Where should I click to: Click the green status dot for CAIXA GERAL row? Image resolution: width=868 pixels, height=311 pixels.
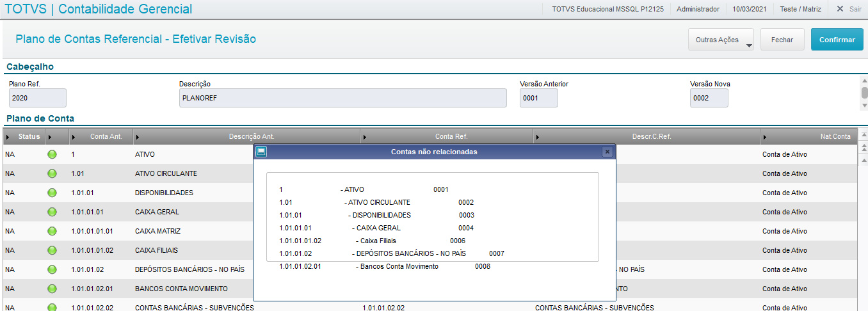pos(52,212)
